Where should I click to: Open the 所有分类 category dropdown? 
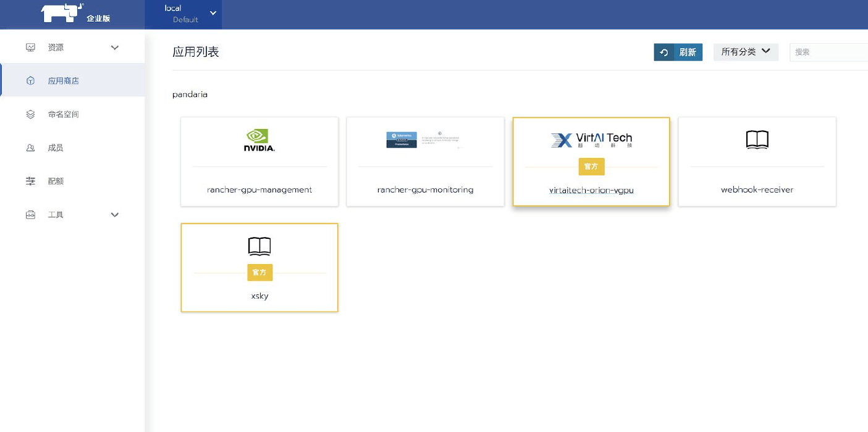[746, 52]
